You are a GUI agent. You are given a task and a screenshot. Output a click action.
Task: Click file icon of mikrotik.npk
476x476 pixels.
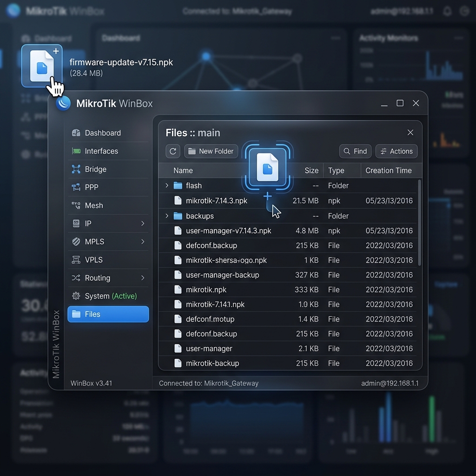178,290
